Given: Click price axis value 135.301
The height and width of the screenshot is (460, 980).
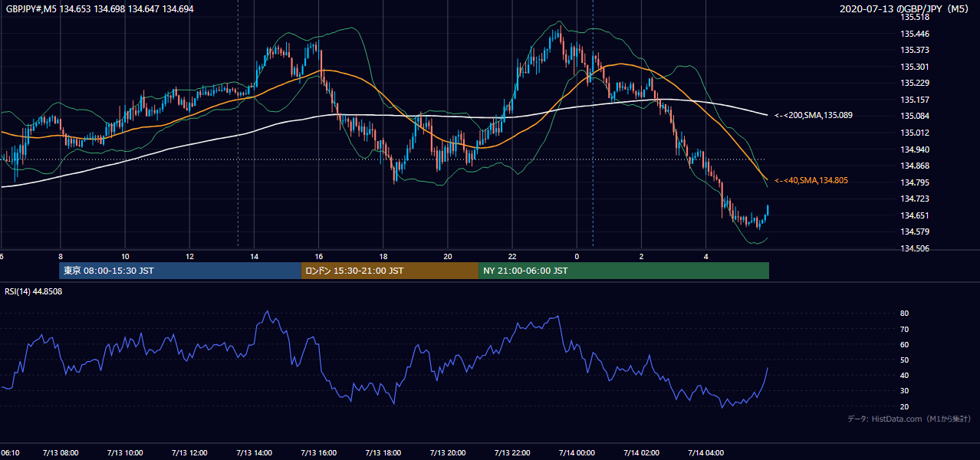Looking at the screenshot, I should tap(915, 67).
